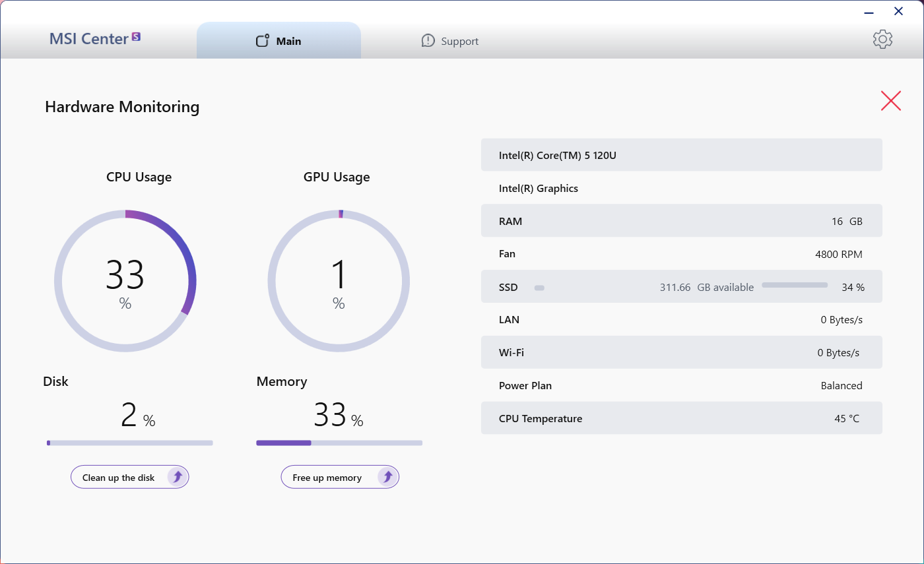
Task: Click the CPU Usage circular gauge
Action: pyautogui.click(x=125, y=281)
